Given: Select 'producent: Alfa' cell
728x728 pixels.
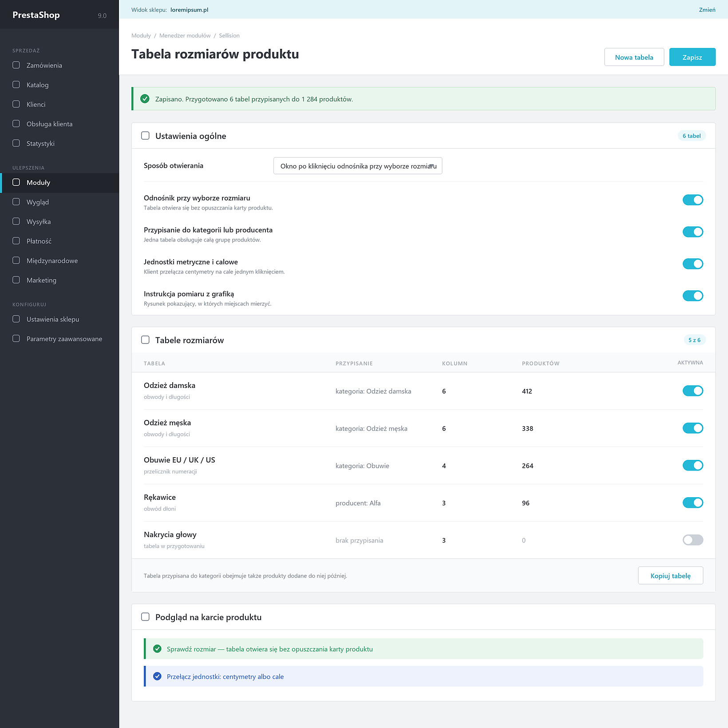Looking at the screenshot, I should point(358,503).
